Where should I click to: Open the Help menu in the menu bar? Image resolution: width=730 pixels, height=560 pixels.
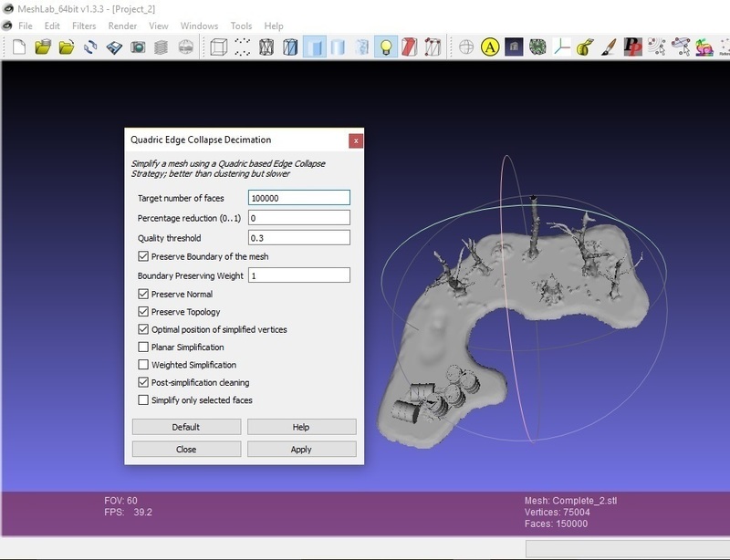coord(274,26)
